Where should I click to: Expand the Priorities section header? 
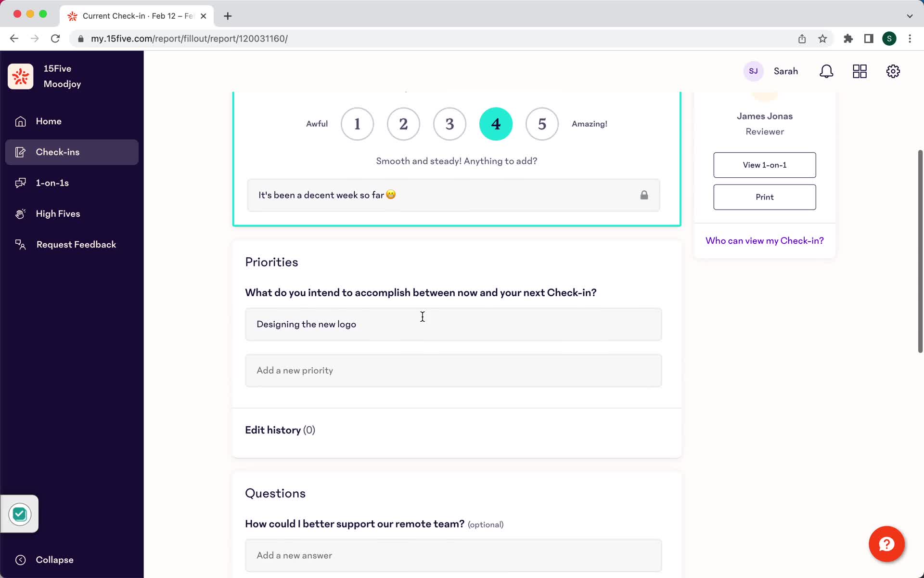pos(271,262)
